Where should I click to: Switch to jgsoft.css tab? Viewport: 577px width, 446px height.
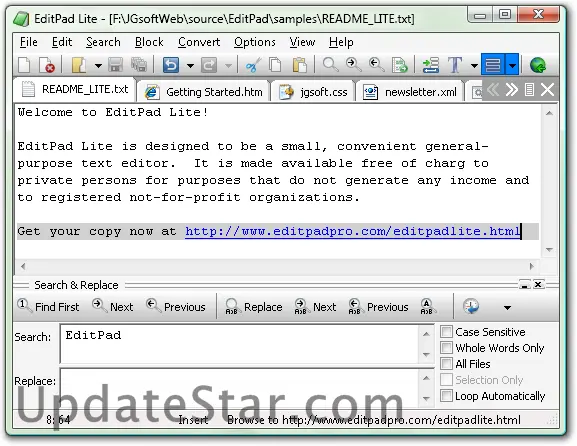pyautogui.click(x=313, y=92)
